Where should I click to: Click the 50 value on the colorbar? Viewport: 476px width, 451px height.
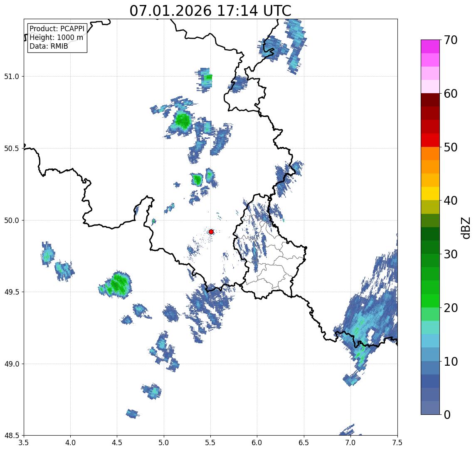[451, 147]
